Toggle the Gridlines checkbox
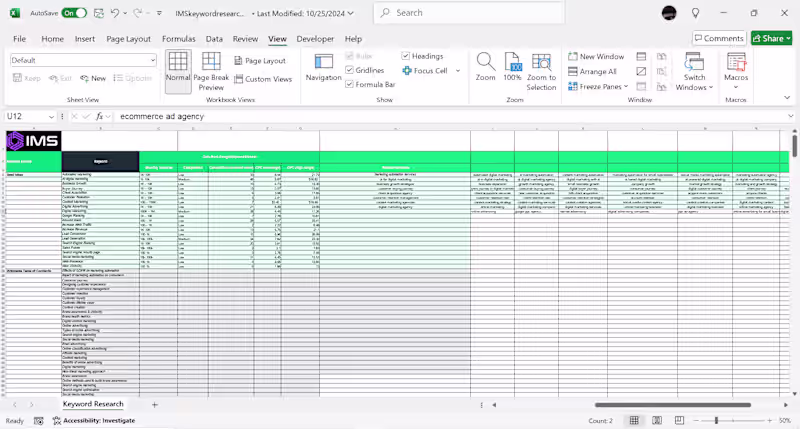Viewport: 800px width, 429px height. point(349,70)
